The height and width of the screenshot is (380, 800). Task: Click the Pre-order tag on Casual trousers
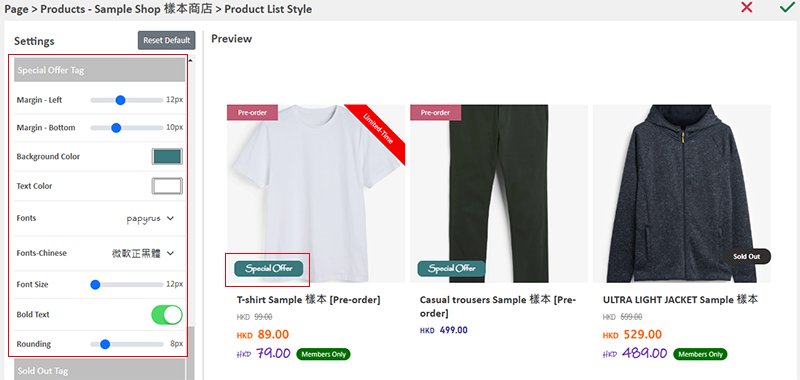[x=435, y=112]
